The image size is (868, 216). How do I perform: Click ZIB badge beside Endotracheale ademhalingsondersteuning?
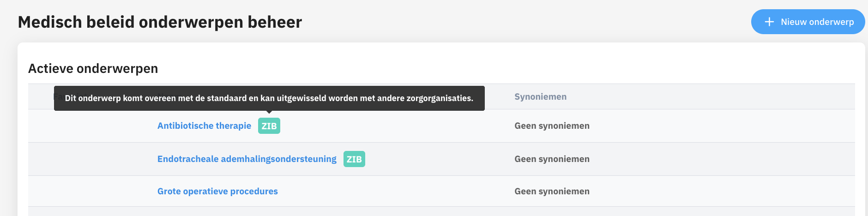354,159
